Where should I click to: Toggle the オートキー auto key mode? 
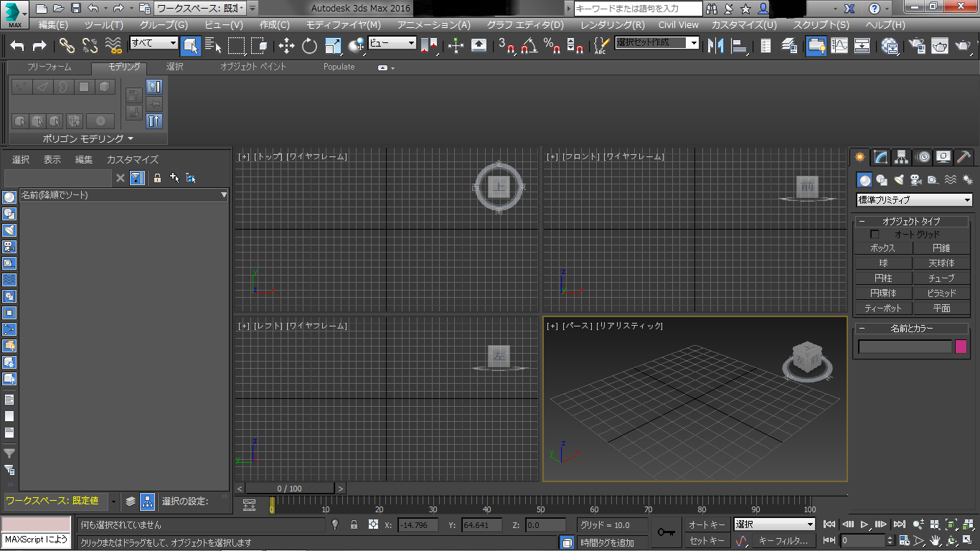[x=707, y=524]
